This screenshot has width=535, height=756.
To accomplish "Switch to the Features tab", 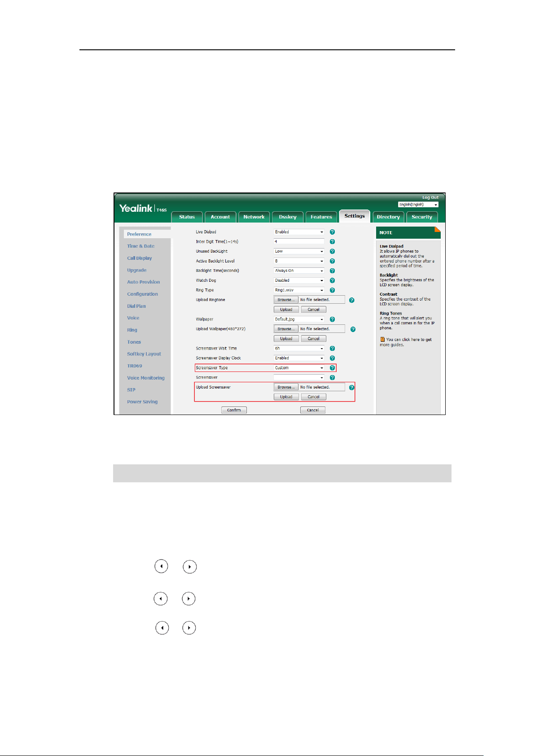I will click(321, 217).
